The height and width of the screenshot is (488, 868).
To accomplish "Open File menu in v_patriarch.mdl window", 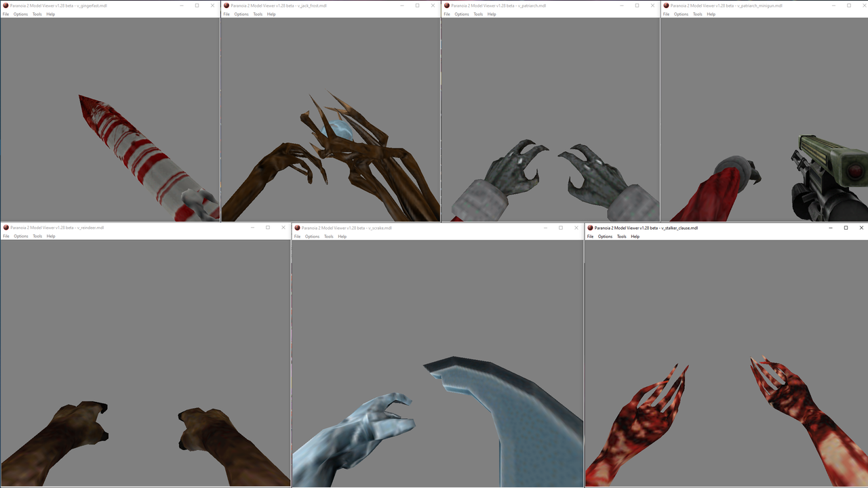I will pos(447,14).
